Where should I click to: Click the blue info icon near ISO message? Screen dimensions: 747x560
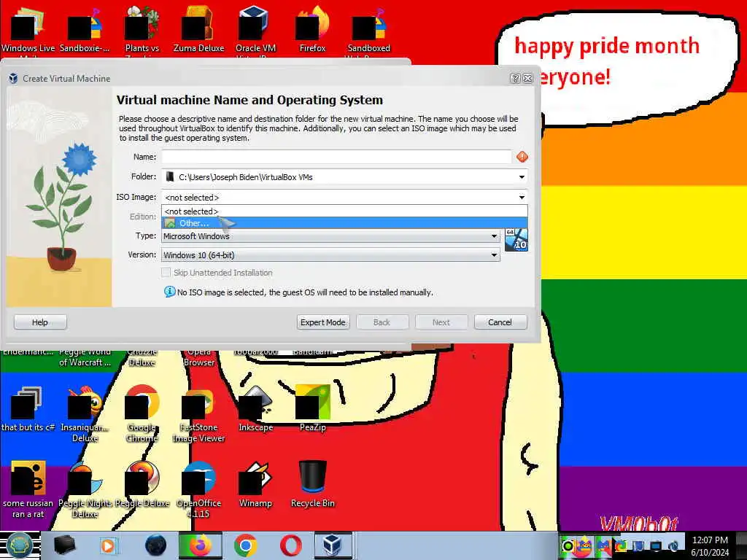(169, 292)
